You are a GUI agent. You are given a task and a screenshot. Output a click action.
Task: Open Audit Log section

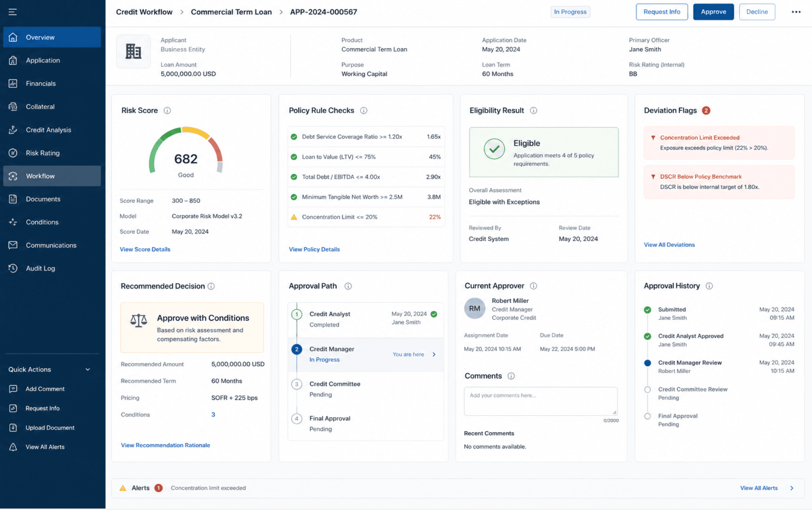pyautogui.click(x=52, y=268)
